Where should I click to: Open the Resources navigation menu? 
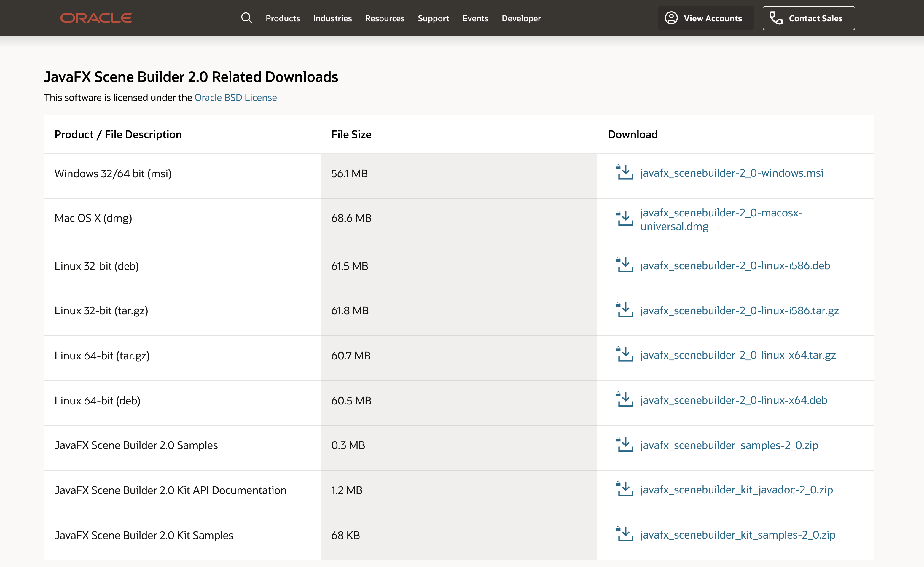click(x=385, y=18)
